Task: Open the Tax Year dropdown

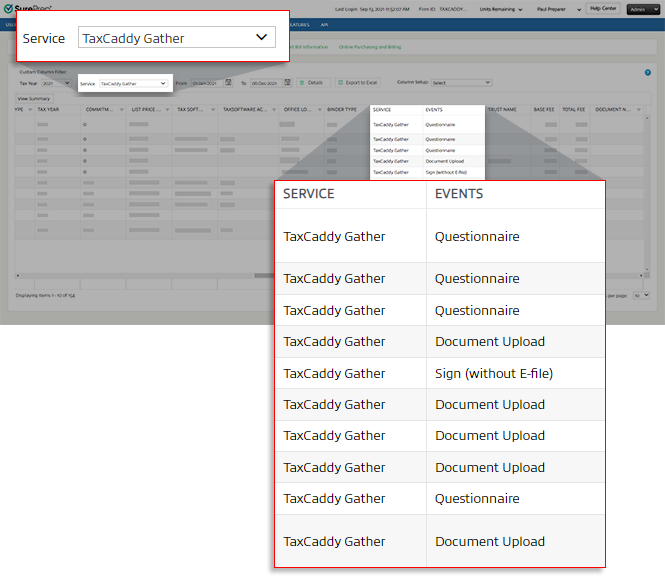Action: [x=56, y=83]
